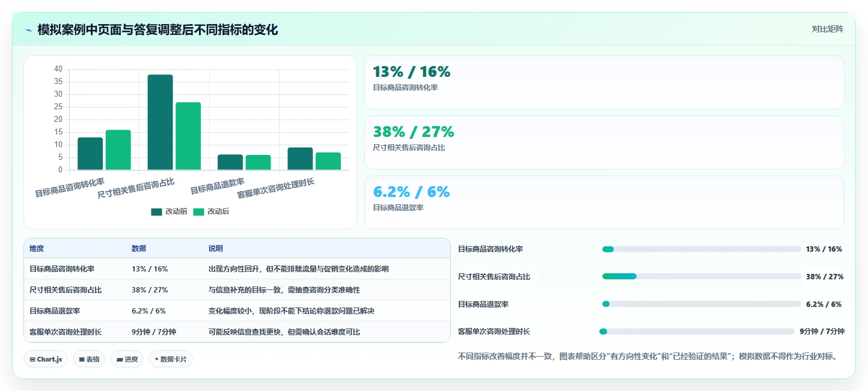Click the 改动后 bar for 尺寸相关售后咨询占比

click(188, 136)
